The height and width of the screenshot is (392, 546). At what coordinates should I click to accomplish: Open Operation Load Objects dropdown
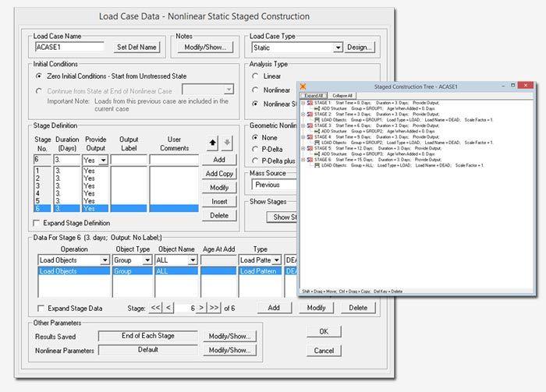pyautogui.click(x=105, y=260)
